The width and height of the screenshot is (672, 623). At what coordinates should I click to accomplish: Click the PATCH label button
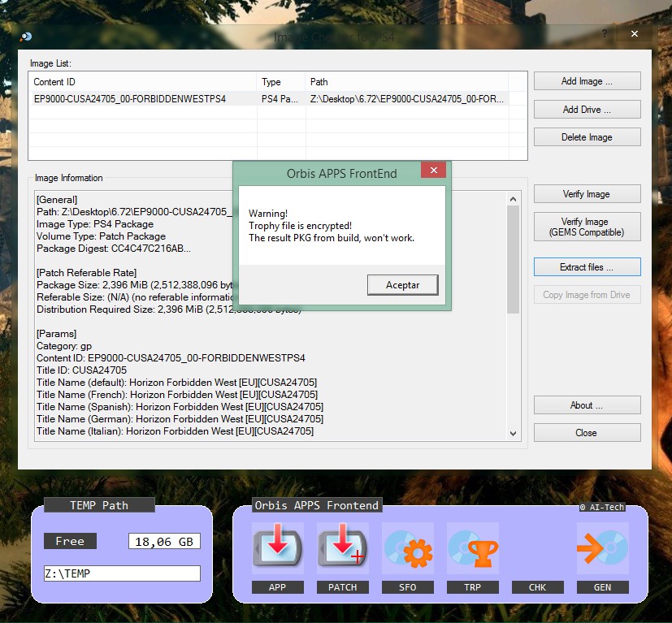tap(342, 587)
